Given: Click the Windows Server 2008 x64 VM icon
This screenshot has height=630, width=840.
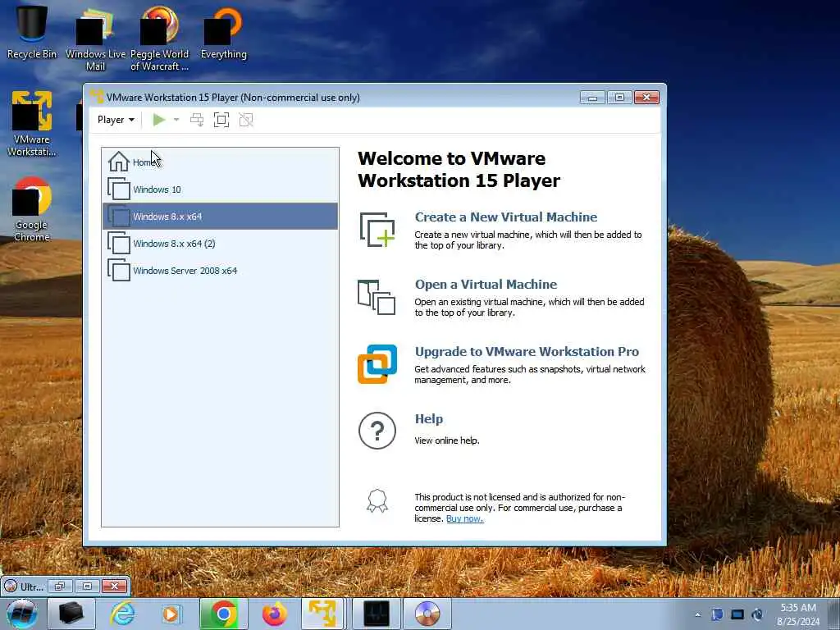Looking at the screenshot, I should tap(119, 270).
